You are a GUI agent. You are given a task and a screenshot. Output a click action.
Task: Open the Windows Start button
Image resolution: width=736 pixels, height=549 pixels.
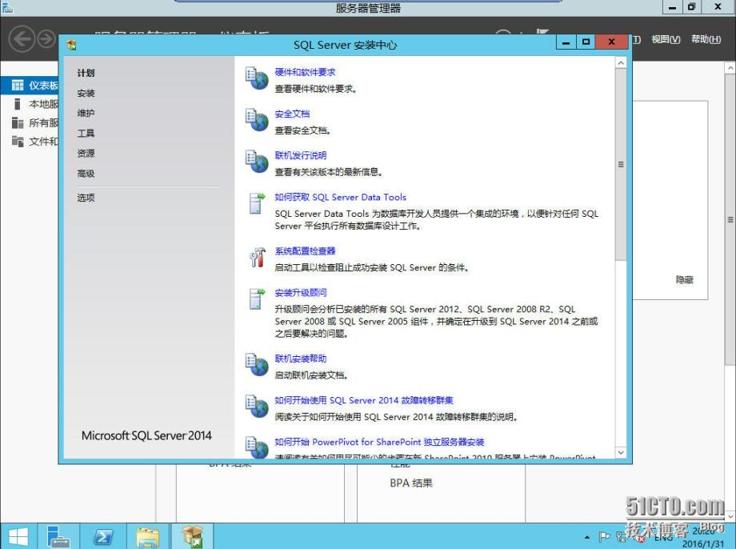(18, 536)
